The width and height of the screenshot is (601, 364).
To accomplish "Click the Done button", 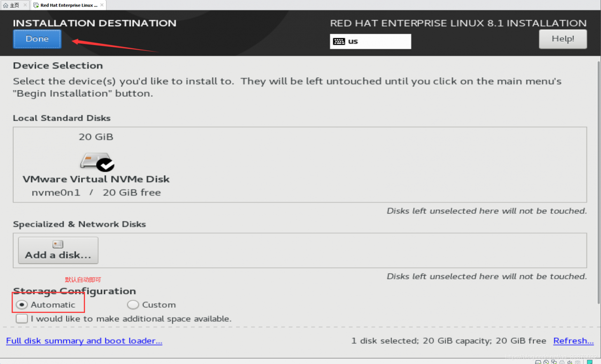I will coord(37,39).
